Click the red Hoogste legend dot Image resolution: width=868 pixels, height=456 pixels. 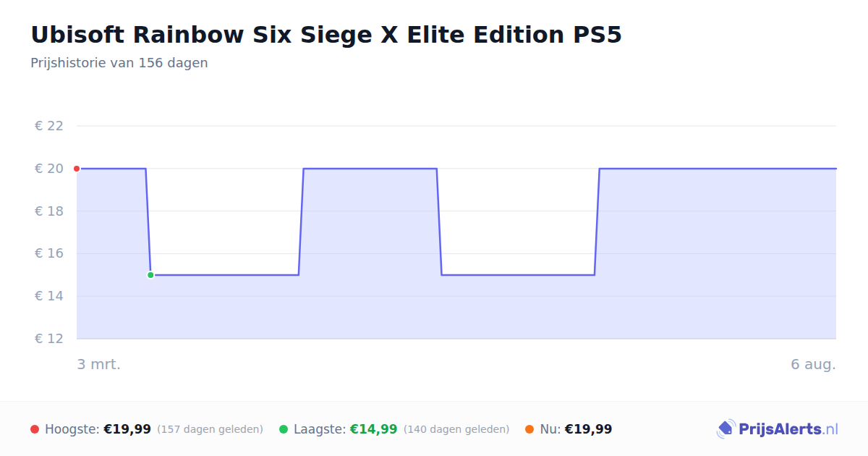35,429
